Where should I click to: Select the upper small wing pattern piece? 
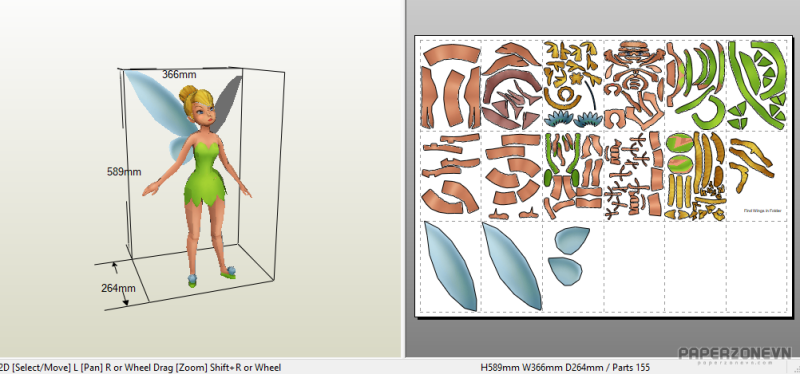pos(571,240)
